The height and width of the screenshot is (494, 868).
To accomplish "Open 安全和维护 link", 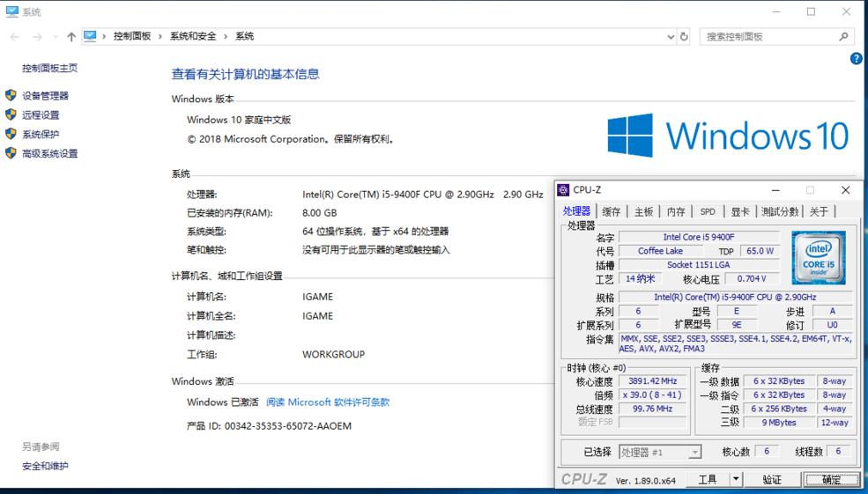I will pos(46,466).
